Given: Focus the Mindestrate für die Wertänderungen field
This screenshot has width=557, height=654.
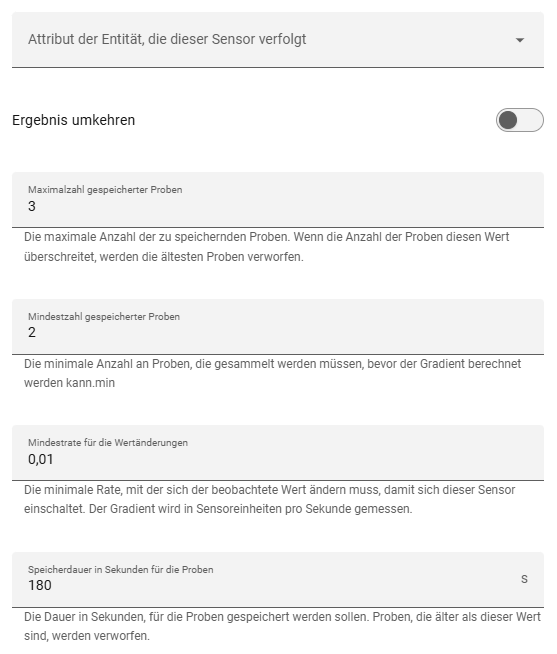Looking at the screenshot, I should pyautogui.click(x=278, y=453).
